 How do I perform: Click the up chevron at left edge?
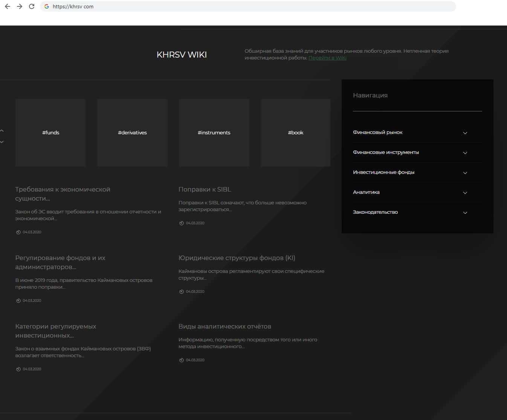2,131
